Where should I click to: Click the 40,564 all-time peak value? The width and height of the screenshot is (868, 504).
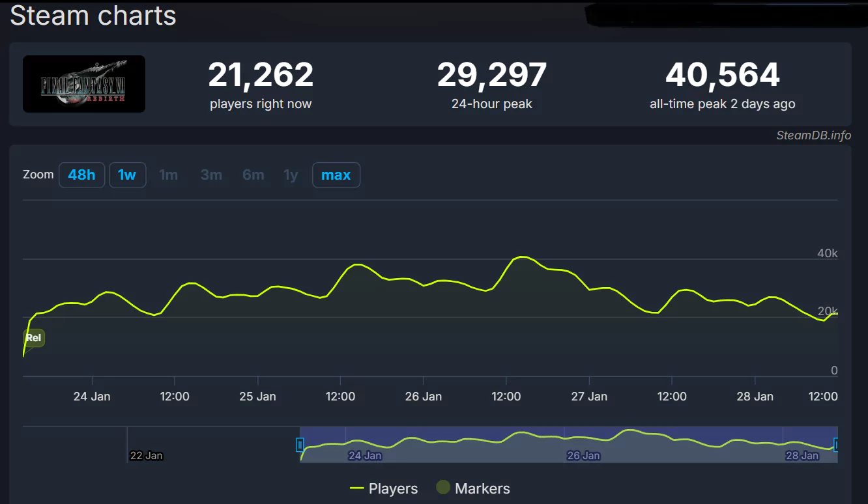pyautogui.click(x=723, y=75)
